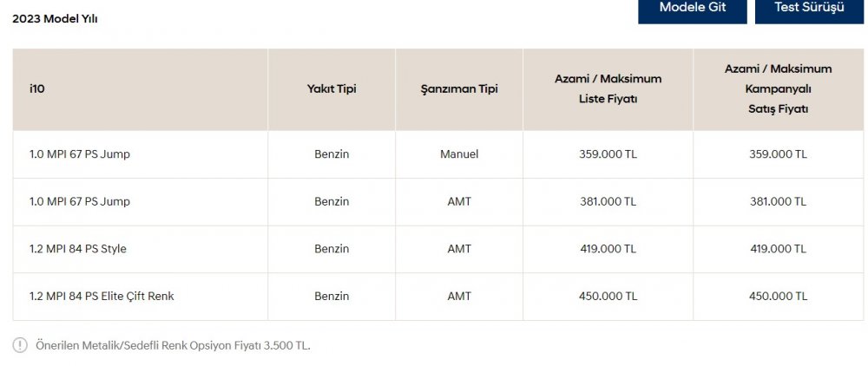Click the Yakıt Tipi column header
The width and height of the screenshot is (868, 366).
[x=332, y=88]
